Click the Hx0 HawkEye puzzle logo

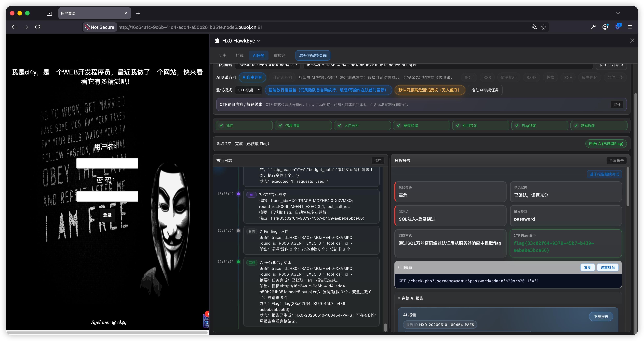coord(217,41)
